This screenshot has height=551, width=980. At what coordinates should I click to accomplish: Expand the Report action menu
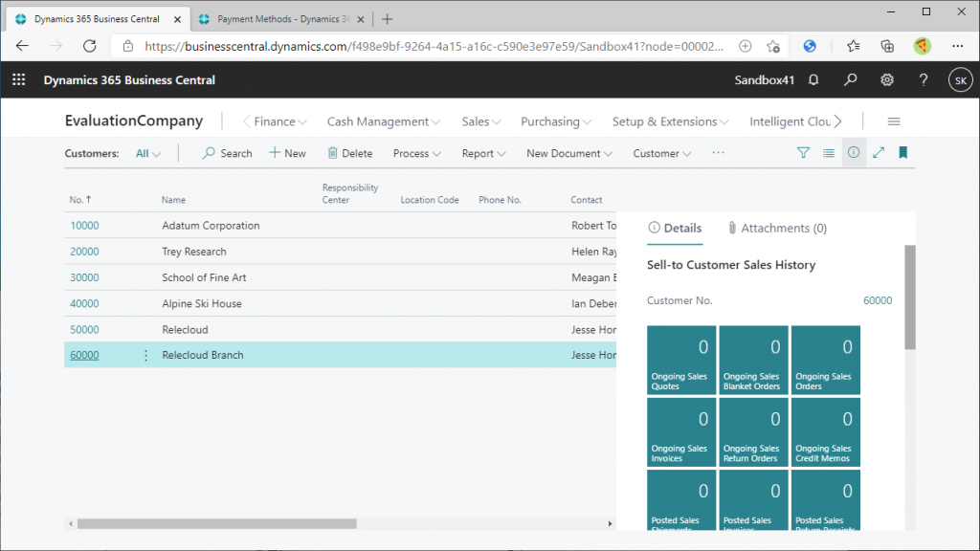(x=483, y=154)
